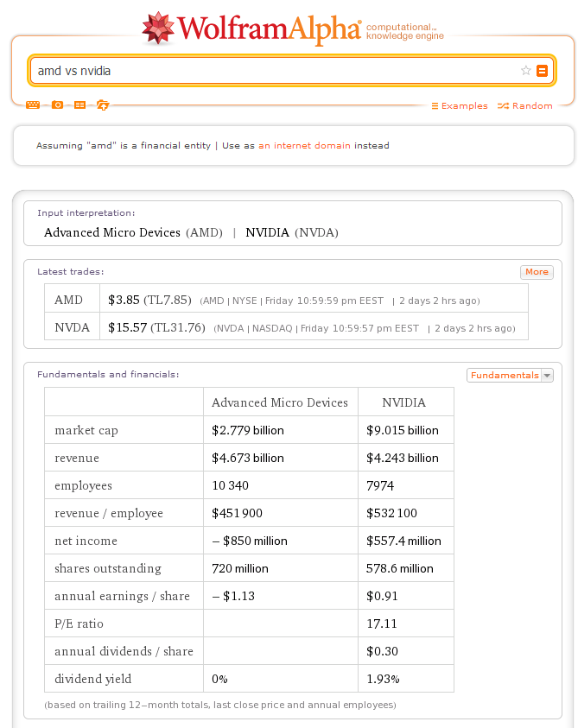Click the 'net income' row label
This screenshot has height=728, width=578.
coord(86,541)
